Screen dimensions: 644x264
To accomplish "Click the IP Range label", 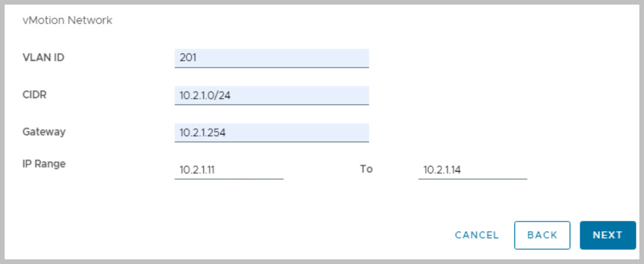I will point(44,164).
